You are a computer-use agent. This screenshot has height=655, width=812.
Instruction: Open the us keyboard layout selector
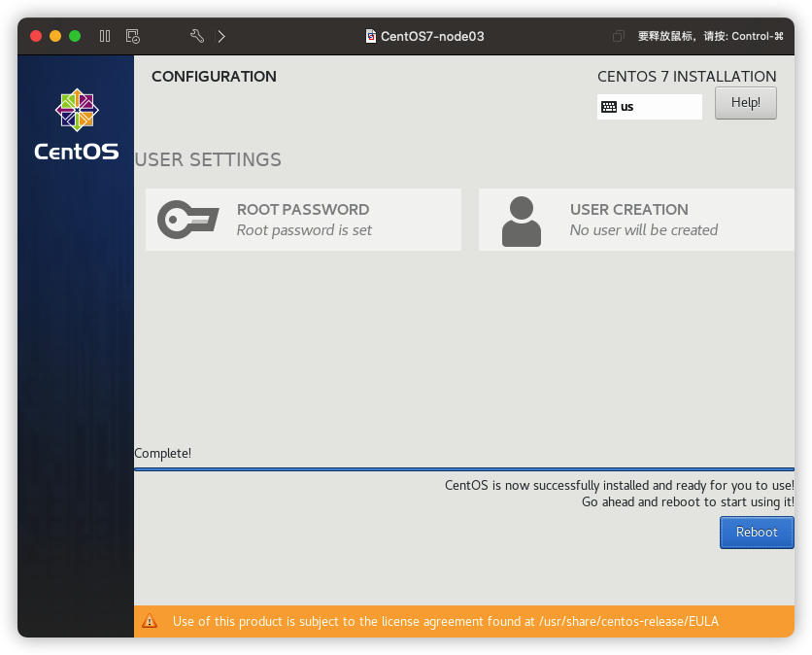(x=650, y=107)
